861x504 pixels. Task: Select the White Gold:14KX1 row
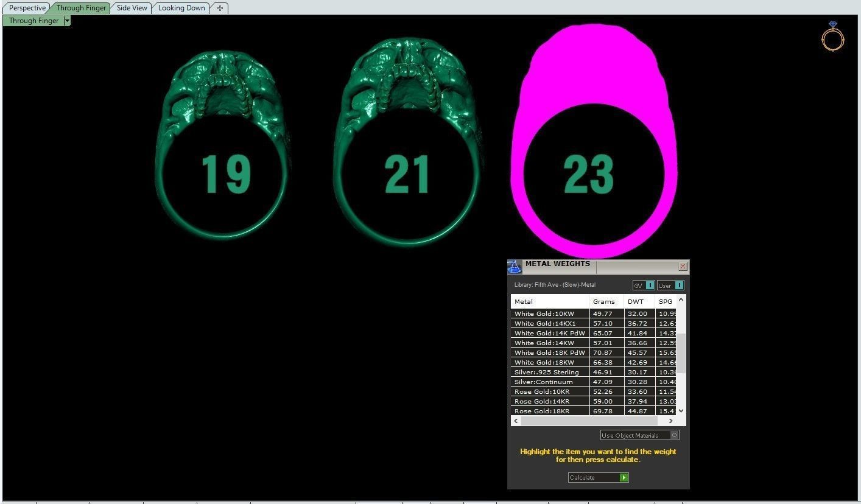point(593,323)
